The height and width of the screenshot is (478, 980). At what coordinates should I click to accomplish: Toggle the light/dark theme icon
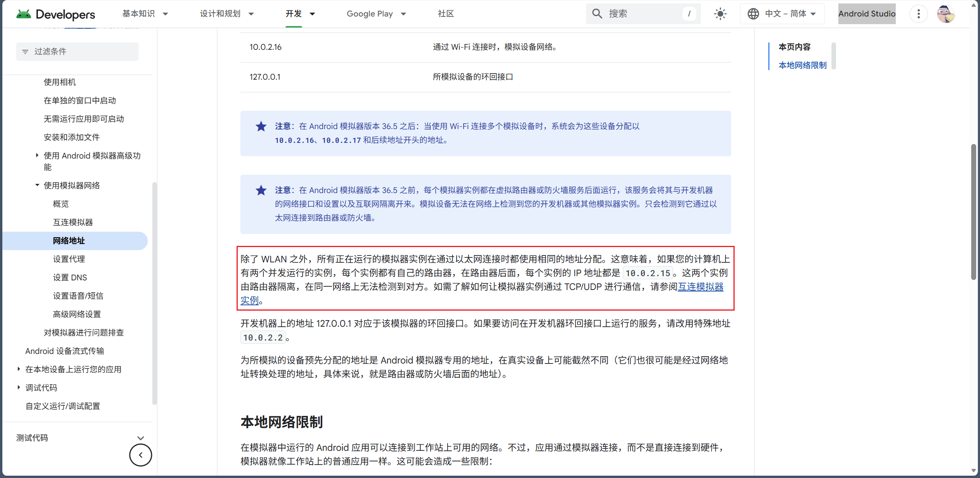coord(720,14)
